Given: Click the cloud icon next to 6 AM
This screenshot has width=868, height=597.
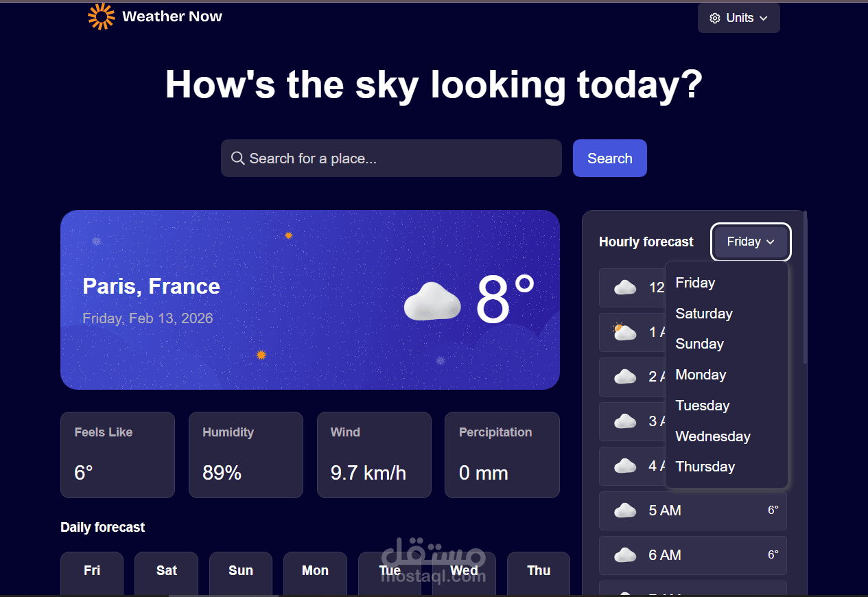Looking at the screenshot, I should [625, 554].
